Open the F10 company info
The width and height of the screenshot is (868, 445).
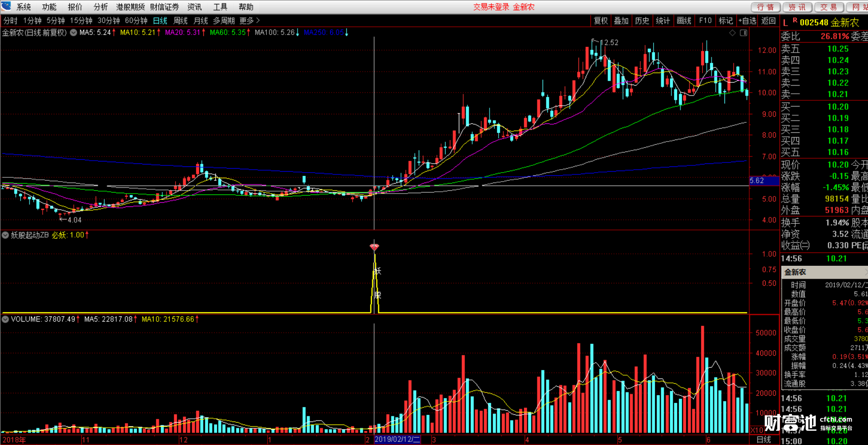click(x=705, y=21)
